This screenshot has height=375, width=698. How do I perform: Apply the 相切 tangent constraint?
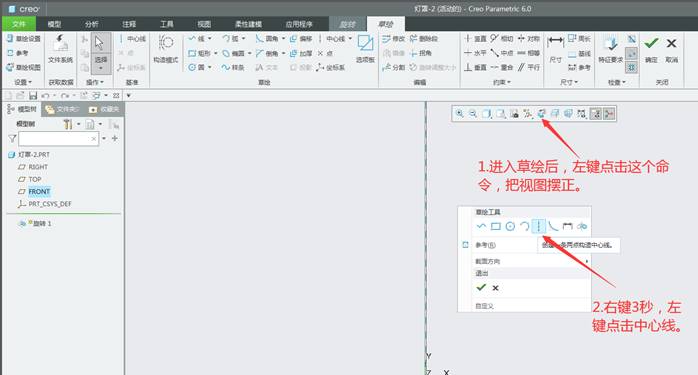(x=502, y=39)
